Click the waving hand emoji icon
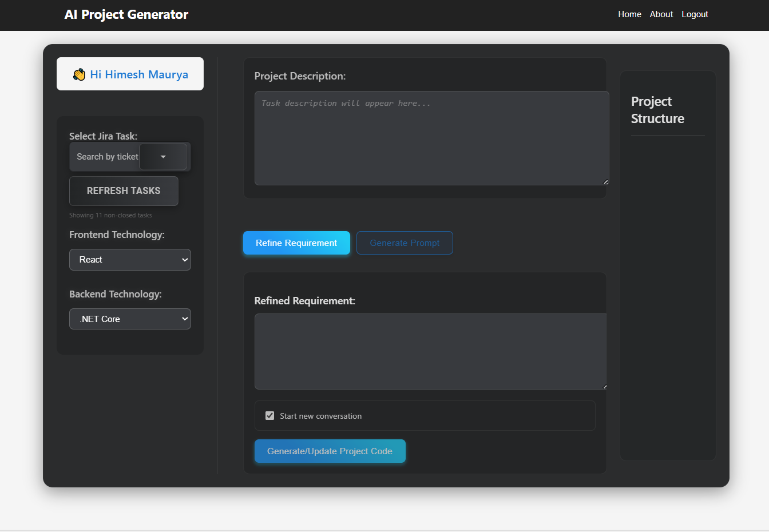 tap(79, 75)
